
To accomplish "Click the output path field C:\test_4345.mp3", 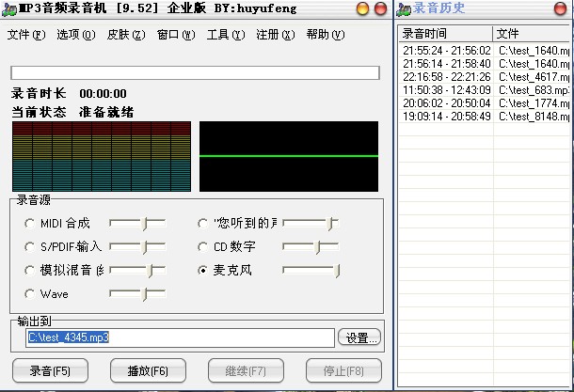I will click(179, 337).
